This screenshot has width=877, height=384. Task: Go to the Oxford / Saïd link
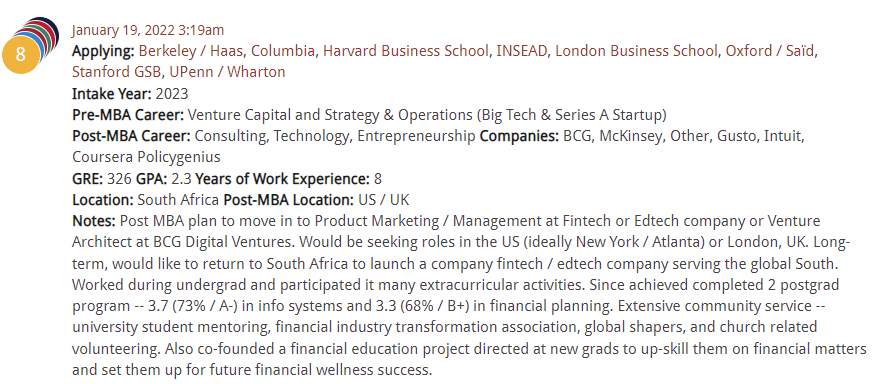click(x=770, y=51)
